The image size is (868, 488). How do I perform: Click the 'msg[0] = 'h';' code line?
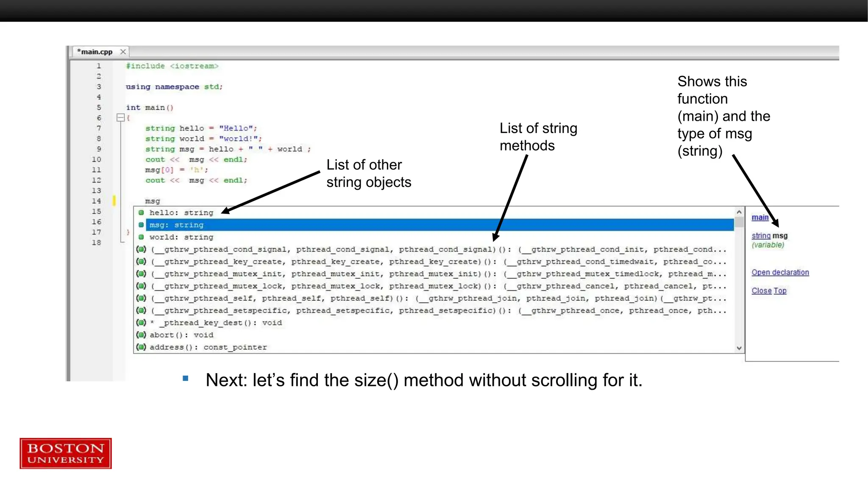click(x=176, y=169)
